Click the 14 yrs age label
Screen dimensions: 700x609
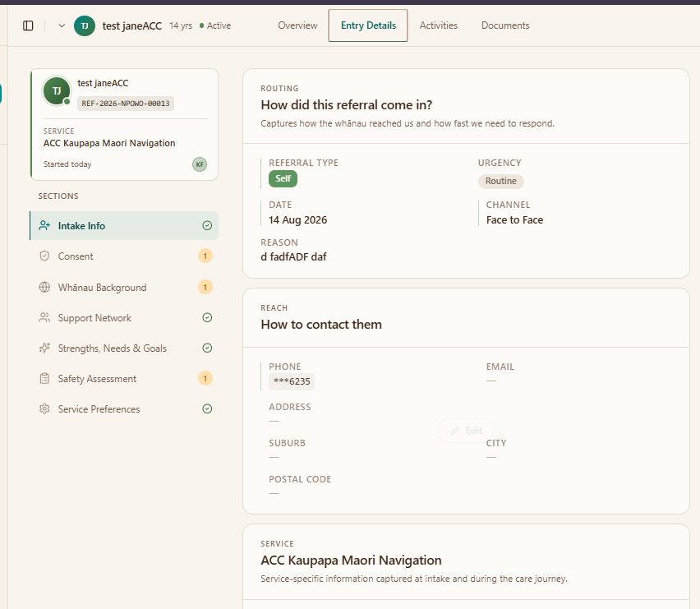[x=181, y=26]
